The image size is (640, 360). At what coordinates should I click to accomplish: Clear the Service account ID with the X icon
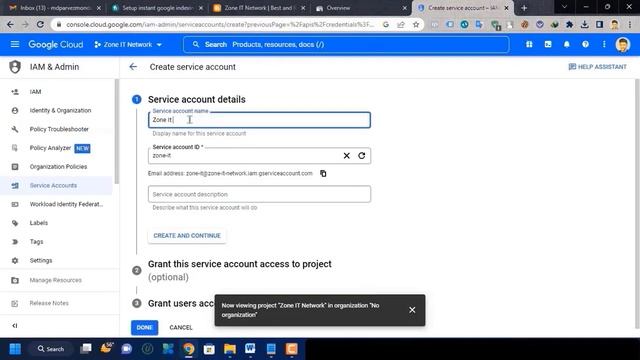coord(347,156)
